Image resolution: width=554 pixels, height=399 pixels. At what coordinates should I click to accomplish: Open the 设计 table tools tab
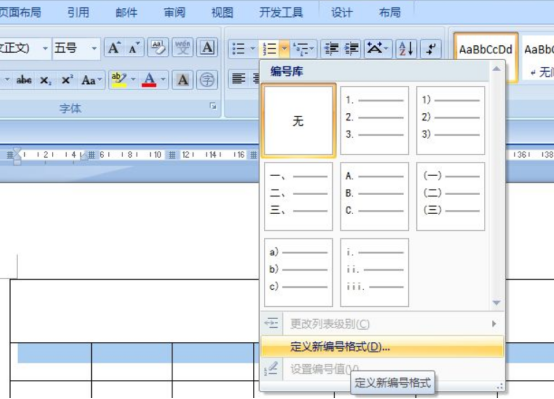coord(342,12)
